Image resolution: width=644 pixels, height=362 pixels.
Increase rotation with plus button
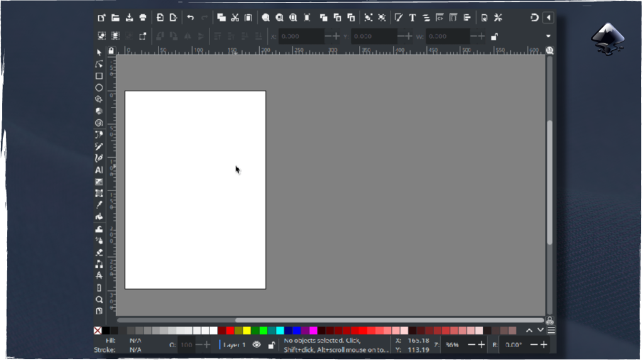pyautogui.click(x=544, y=346)
